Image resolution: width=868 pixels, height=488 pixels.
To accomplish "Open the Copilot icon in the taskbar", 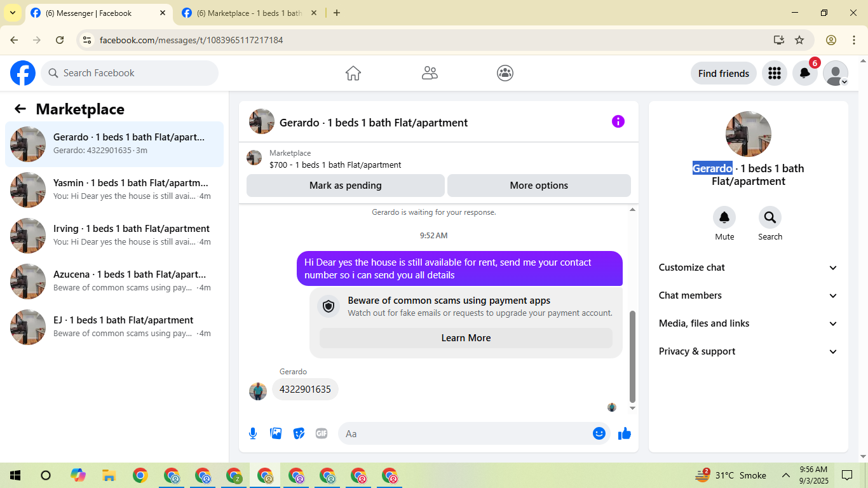I will pyautogui.click(x=78, y=475).
